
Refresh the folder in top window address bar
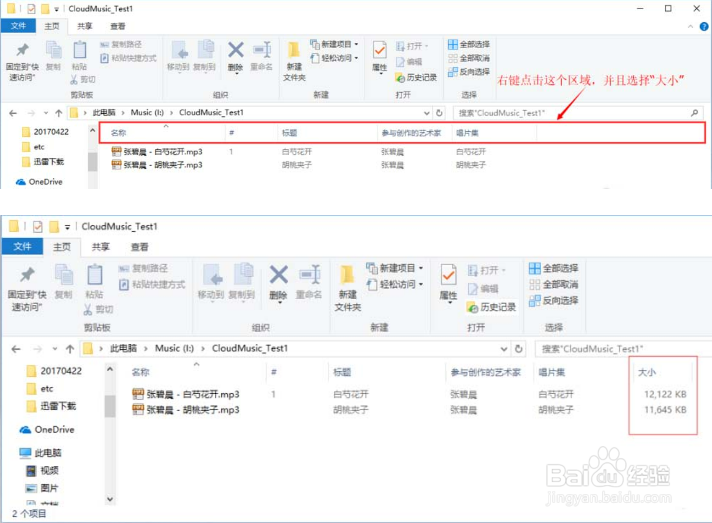pyautogui.click(x=439, y=113)
